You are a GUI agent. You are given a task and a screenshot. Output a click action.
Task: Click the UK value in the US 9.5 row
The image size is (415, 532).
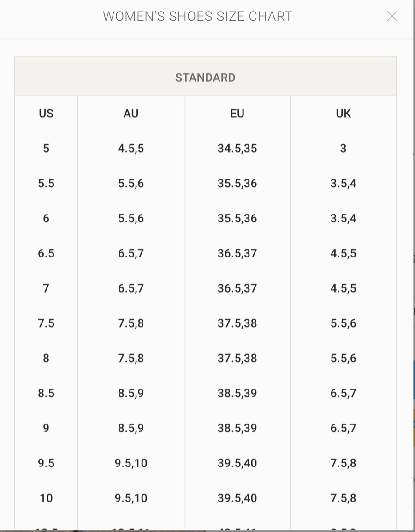coord(343,463)
